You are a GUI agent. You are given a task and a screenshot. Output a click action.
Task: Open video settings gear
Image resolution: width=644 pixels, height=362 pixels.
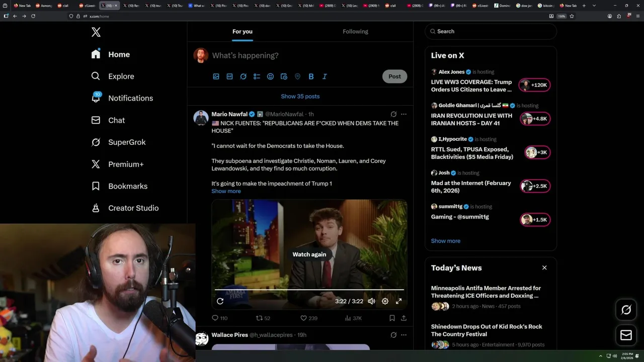[385, 301]
